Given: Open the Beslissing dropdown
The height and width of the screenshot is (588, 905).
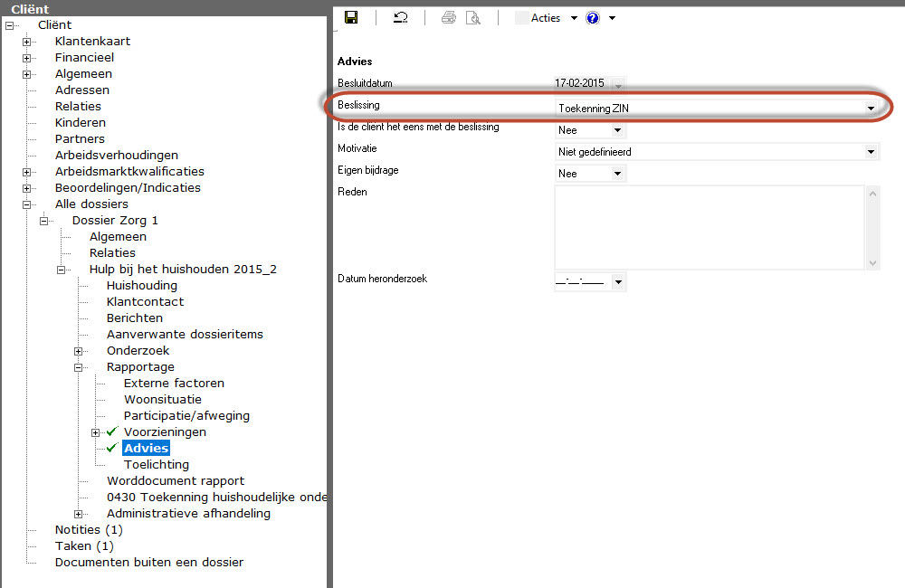Looking at the screenshot, I should point(871,109).
